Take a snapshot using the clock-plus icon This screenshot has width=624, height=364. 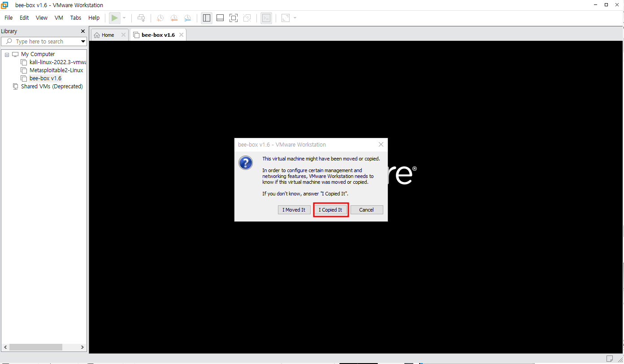tap(160, 18)
